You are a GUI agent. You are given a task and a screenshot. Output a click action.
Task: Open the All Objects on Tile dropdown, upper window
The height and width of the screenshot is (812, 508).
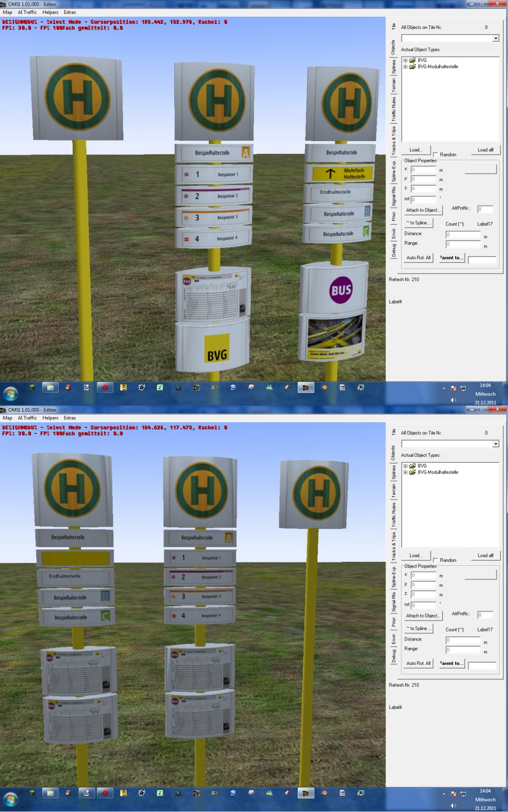(496, 39)
